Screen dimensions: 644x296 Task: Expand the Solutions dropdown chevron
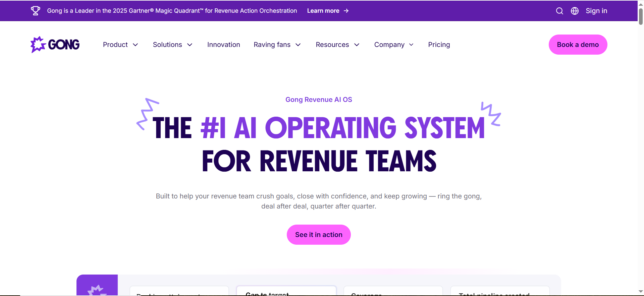(190, 45)
